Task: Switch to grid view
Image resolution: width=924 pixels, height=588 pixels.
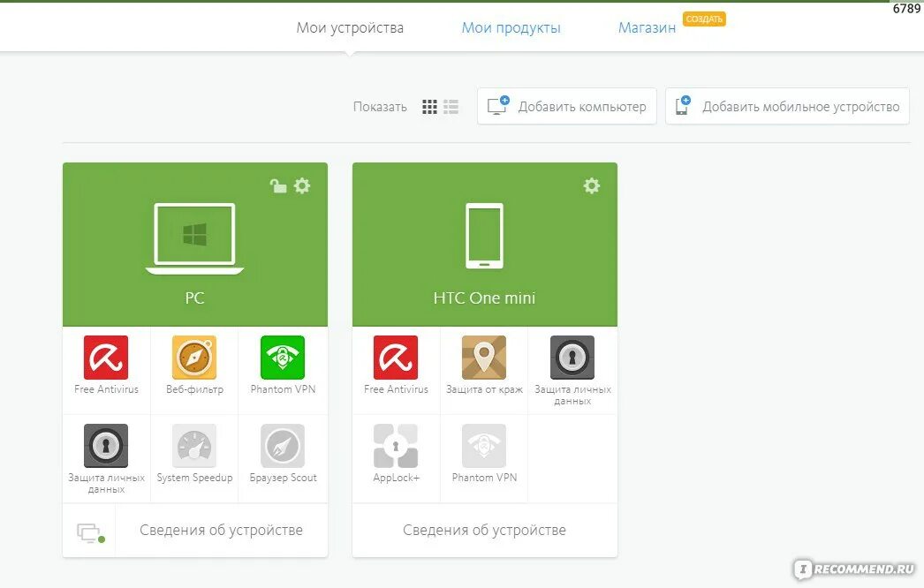Action: 429,107
